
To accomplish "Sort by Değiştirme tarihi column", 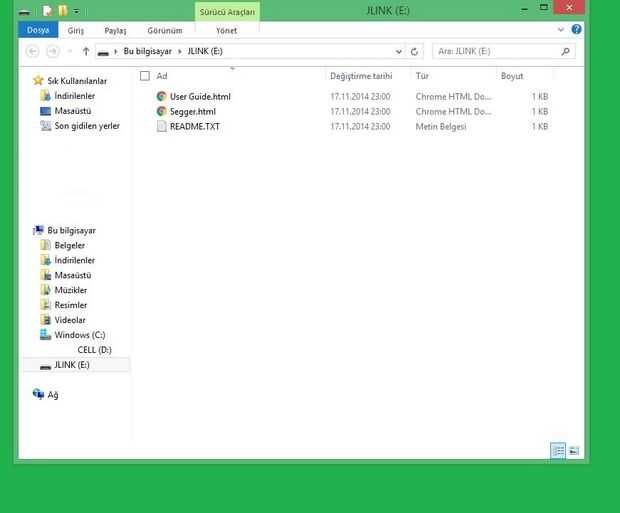I will click(x=361, y=76).
